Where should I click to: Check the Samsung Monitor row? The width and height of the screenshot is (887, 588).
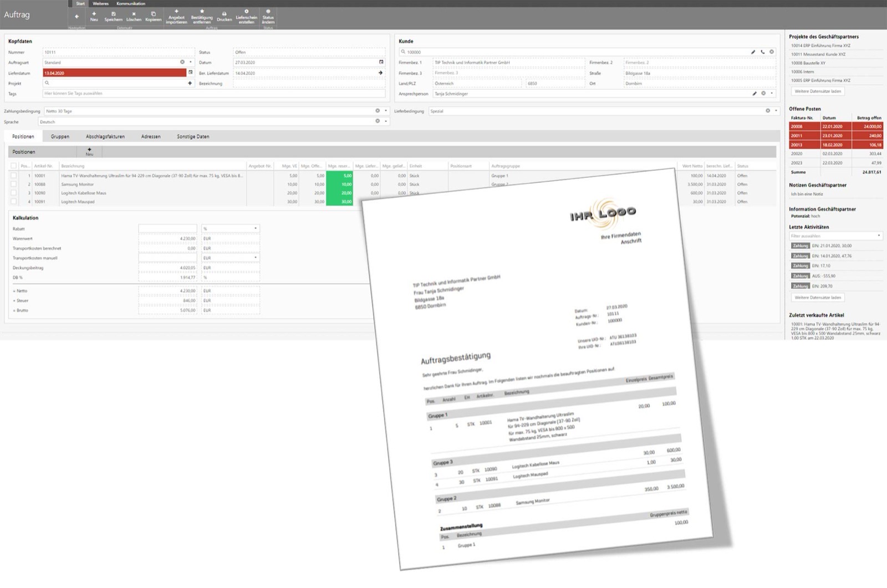click(x=13, y=184)
